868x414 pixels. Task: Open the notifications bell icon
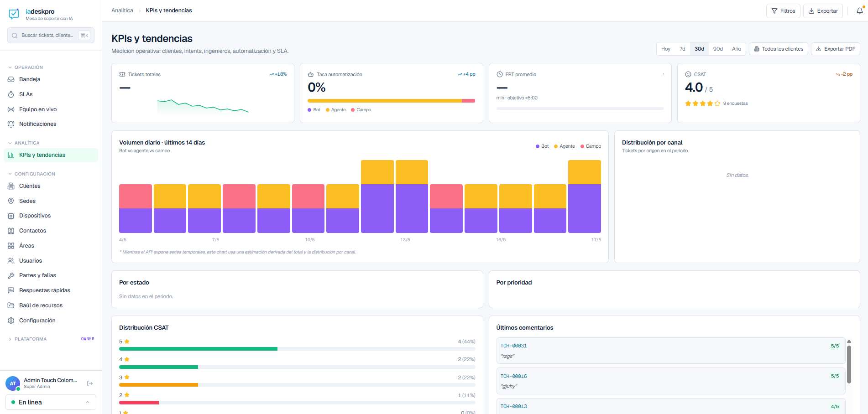click(x=860, y=11)
